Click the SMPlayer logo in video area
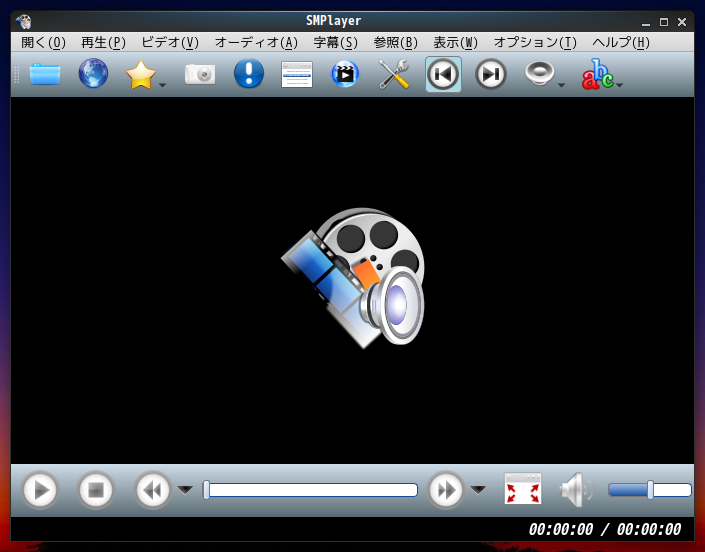Viewport: 705px width, 552px height. pyautogui.click(x=353, y=278)
